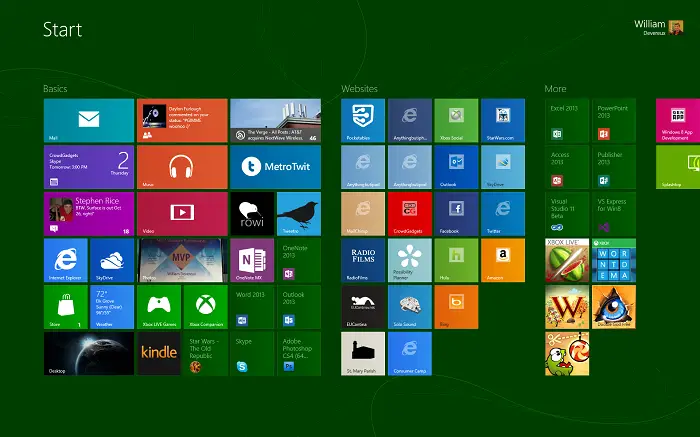The height and width of the screenshot is (437, 700).
Task: Open the Splashtop tile
Action: [678, 167]
